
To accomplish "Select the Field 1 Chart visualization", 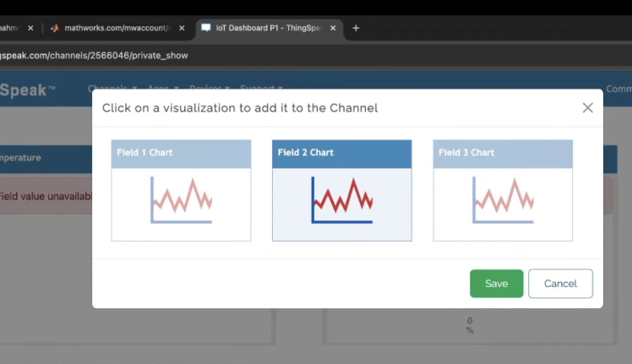I will [x=181, y=190].
